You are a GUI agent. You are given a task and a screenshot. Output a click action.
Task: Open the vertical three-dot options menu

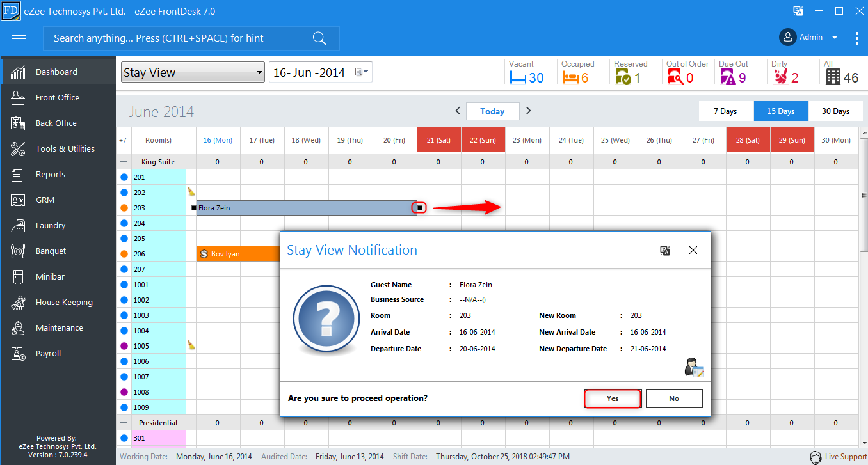(856, 38)
